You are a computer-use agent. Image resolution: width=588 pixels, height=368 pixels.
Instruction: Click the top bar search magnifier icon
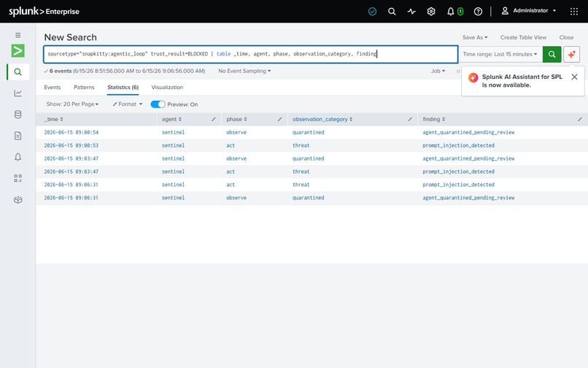[392, 11]
